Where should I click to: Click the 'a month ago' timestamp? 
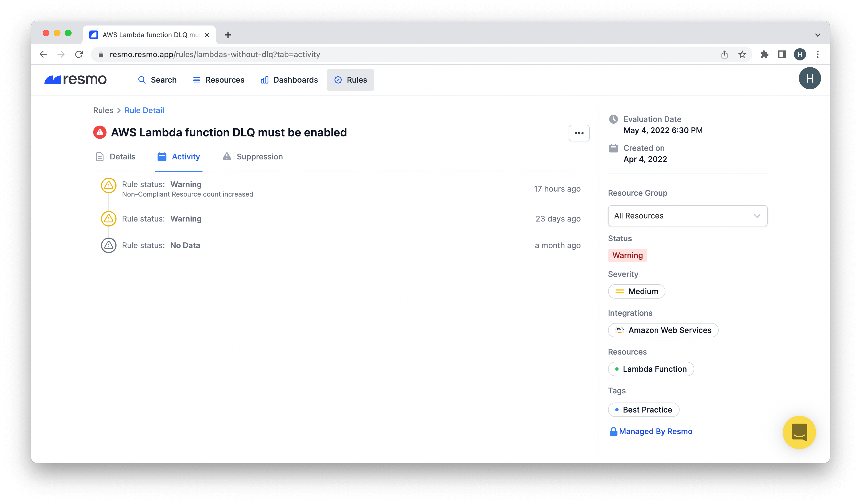pyautogui.click(x=558, y=246)
